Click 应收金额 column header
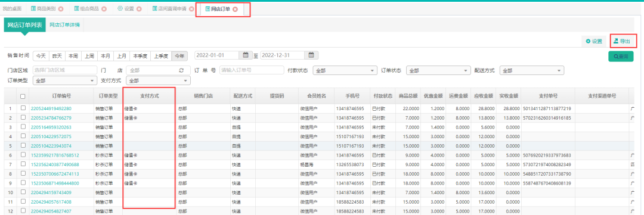Screen dimensions: 644x215 tap(483, 96)
